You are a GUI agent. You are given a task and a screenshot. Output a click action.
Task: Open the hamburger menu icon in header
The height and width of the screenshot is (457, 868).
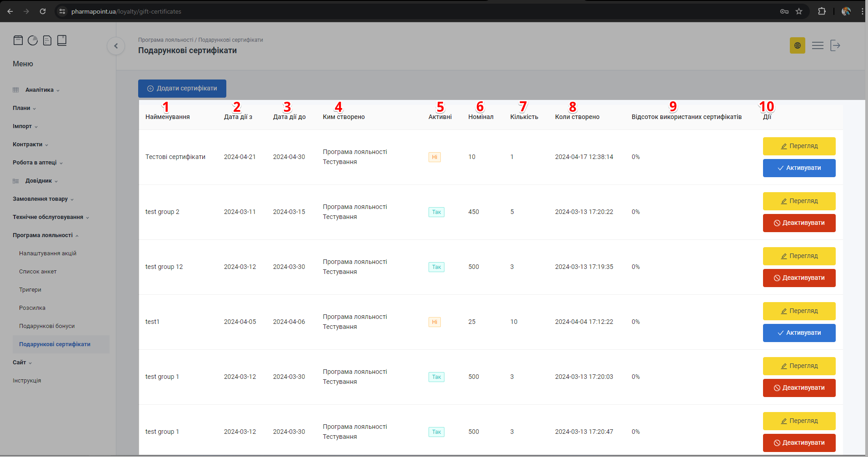pos(818,45)
